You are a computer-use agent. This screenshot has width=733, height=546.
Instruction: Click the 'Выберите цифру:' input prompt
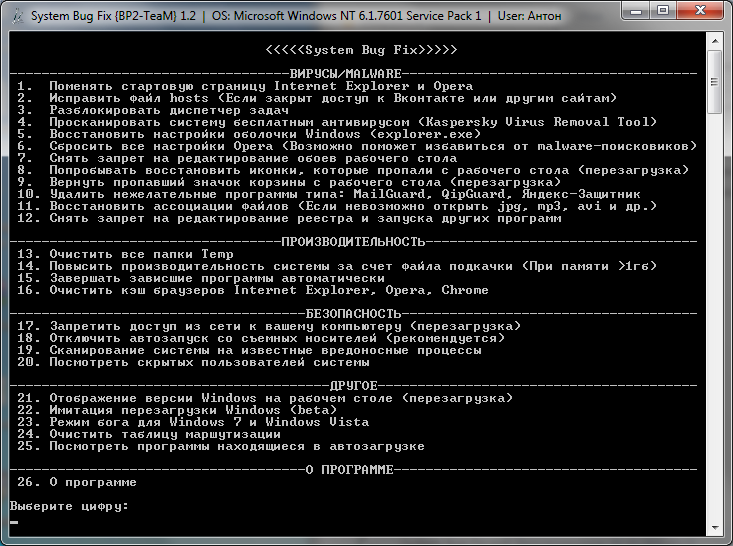70,507
